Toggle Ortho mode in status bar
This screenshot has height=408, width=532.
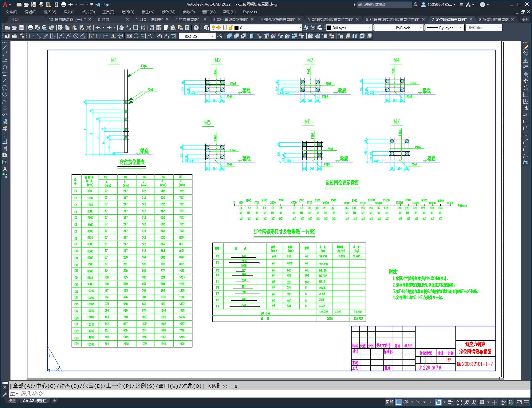[x=398, y=402]
